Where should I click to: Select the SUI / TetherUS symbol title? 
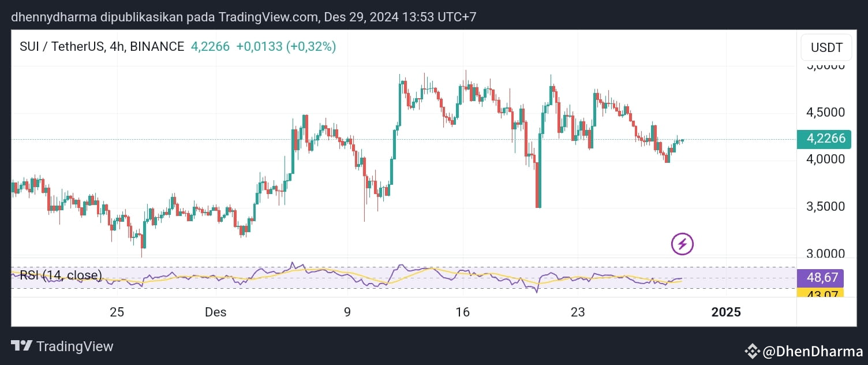[x=62, y=47]
